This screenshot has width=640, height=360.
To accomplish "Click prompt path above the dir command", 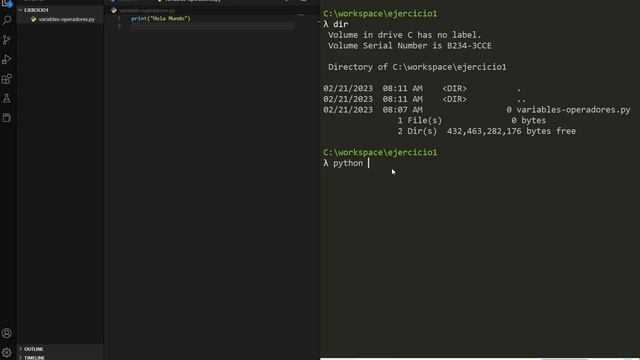I will coord(380,13).
